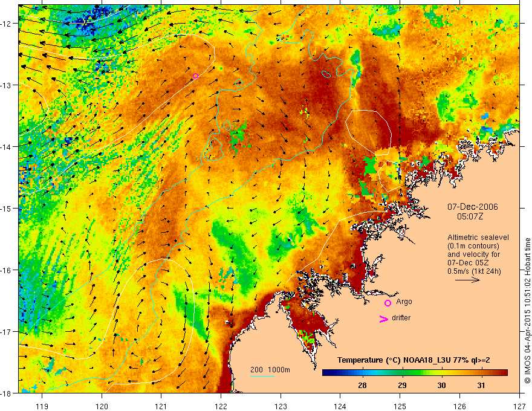This screenshot has height=411, width=532.
Task: Select the '07-Dec-2006' date text
Action: 473,207
